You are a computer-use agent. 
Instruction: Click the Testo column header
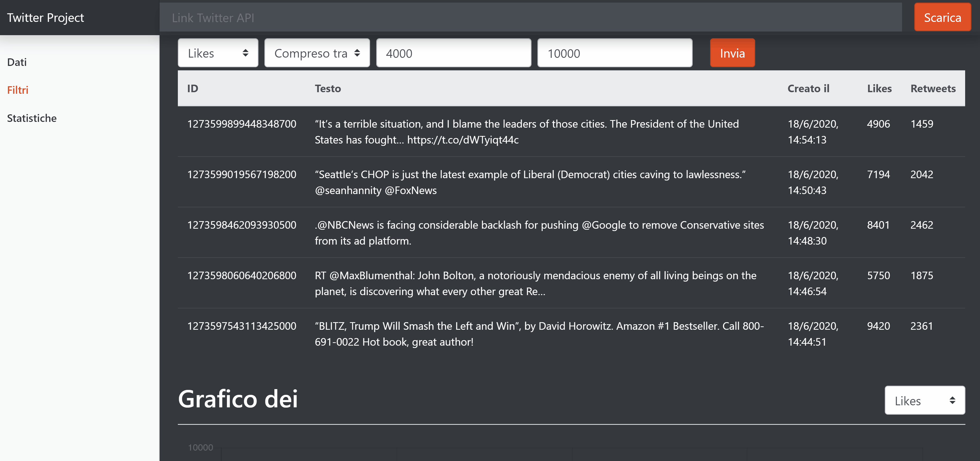click(328, 89)
